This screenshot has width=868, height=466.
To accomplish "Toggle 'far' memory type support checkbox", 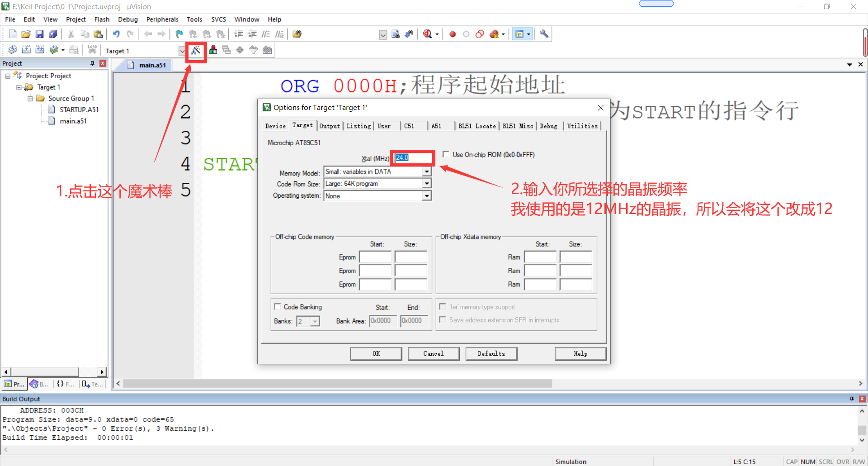I will coord(443,306).
